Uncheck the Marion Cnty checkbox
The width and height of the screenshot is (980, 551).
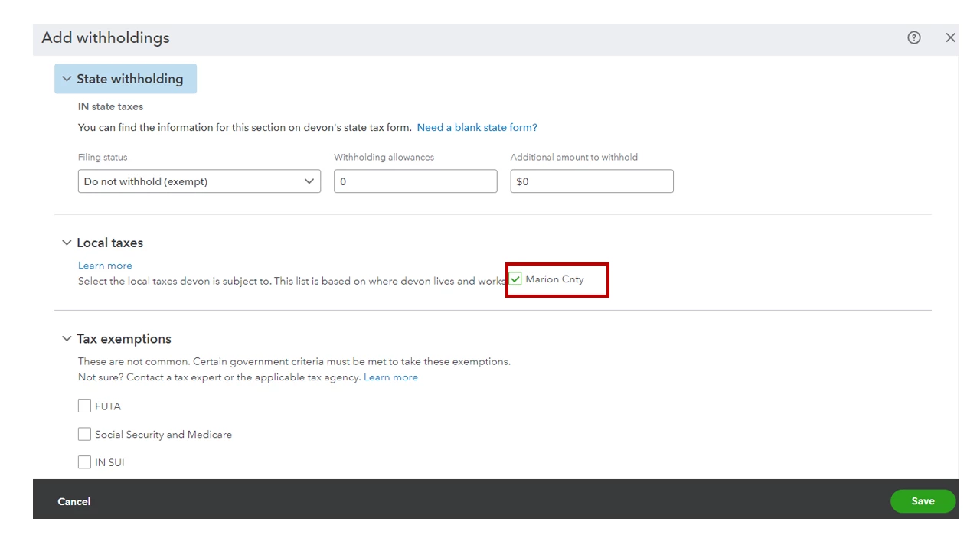(x=515, y=279)
